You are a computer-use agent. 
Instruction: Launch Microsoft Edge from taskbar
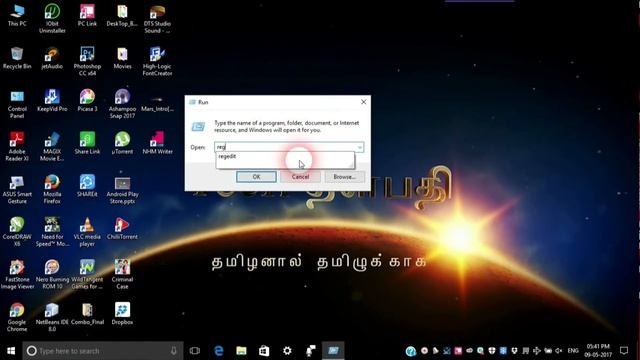219,351
